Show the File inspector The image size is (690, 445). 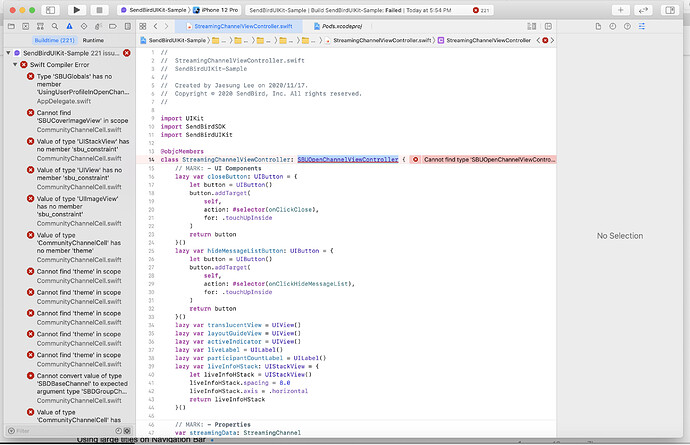click(599, 24)
